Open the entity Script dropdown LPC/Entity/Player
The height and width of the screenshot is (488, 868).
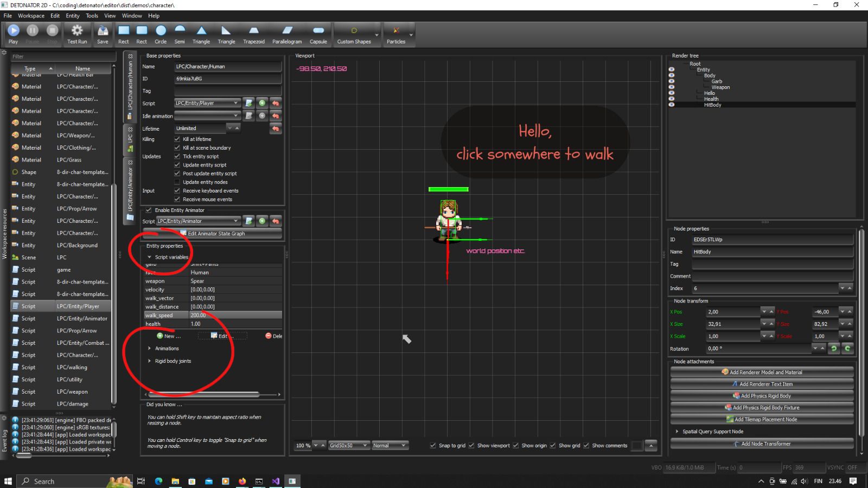point(207,103)
